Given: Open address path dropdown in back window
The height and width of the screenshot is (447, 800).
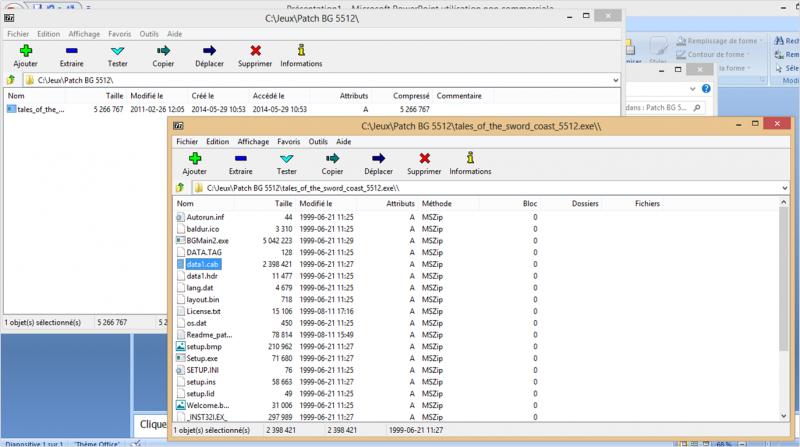Looking at the screenshot, I should click(x=616, y=80).
